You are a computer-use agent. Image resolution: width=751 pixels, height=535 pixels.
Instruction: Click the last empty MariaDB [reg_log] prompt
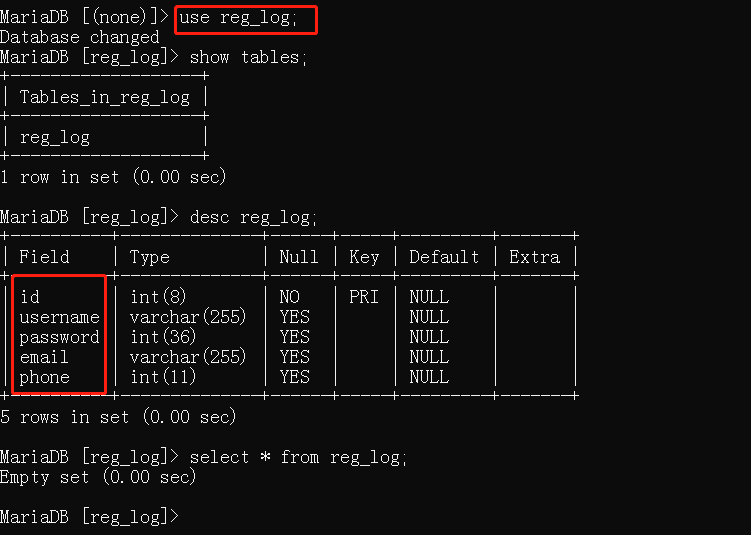pyautogui.click(x=88, y=517)
